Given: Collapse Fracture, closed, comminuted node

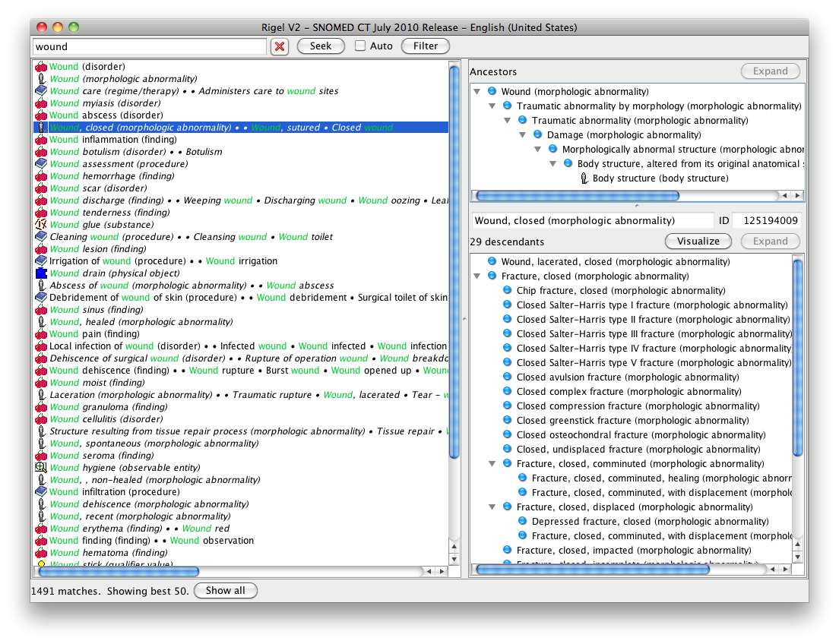Looking at the screenshot, I should [x=492, y=464].
